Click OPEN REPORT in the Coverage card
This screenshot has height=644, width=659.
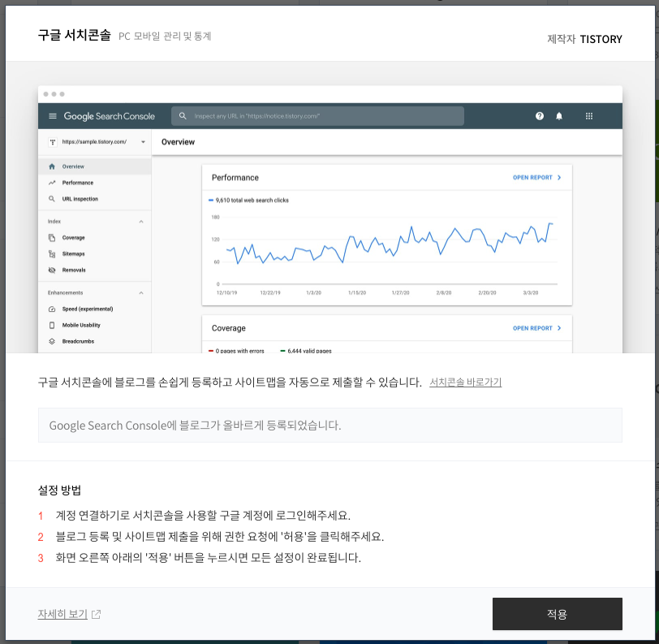coord(536,328)
